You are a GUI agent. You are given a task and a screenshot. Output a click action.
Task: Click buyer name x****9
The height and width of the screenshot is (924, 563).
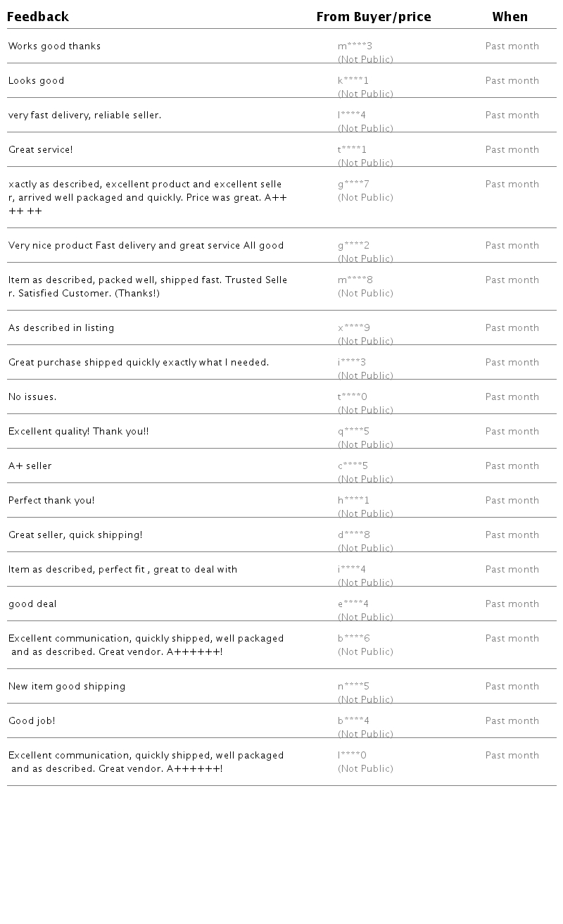pyautogui.click(x=354, y=328)
